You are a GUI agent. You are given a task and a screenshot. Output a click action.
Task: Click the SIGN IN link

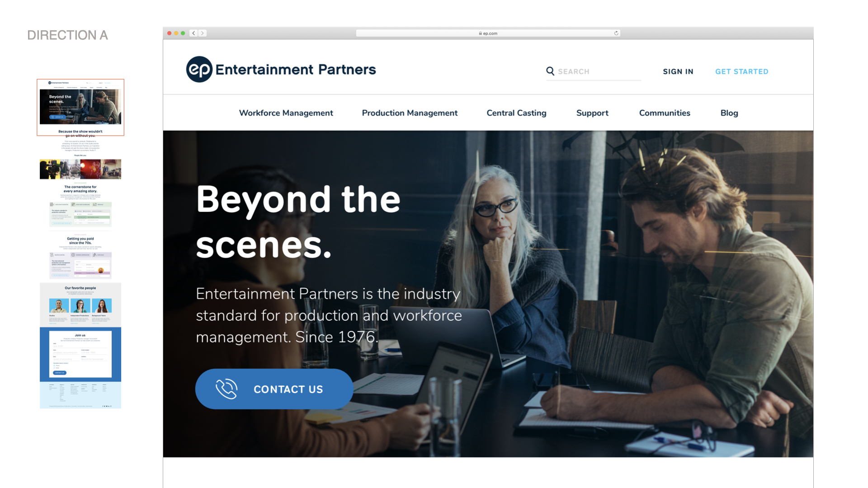(x=678, y=71)
